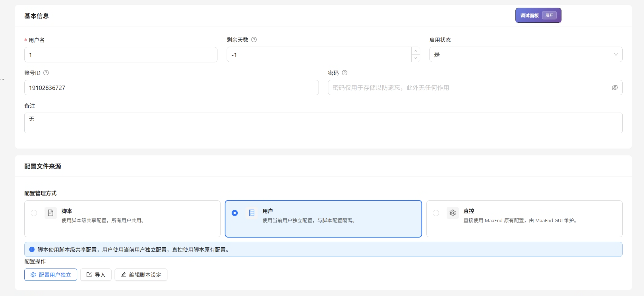Click the gear icon in 直控 card
This screenshot has width=644, height=296.
pos(453,213)
